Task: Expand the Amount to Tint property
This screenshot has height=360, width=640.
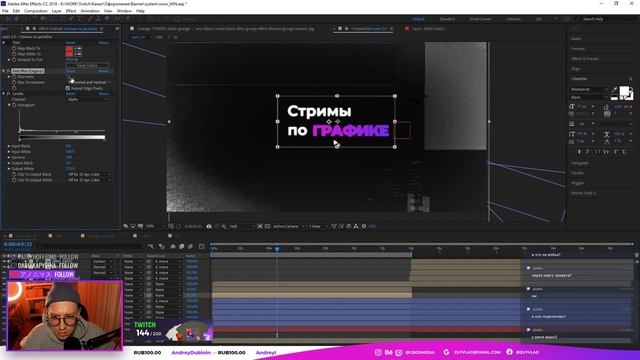Action: 9,60
